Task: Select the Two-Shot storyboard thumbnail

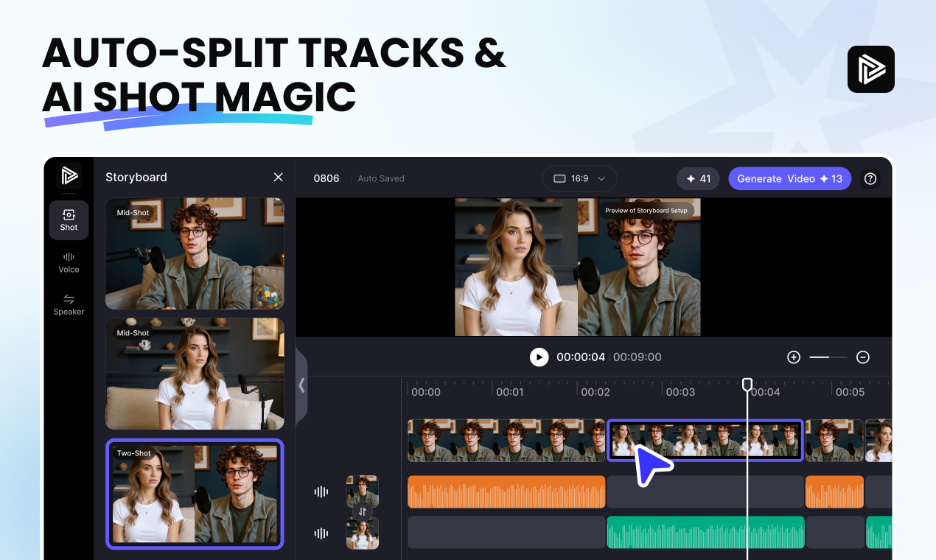Action: tap(195, 494)
